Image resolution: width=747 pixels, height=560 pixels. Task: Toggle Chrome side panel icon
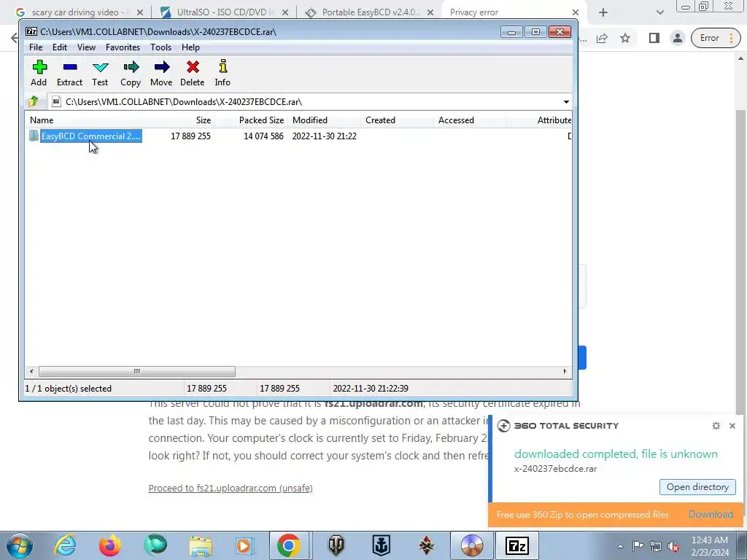click(654, 38)
